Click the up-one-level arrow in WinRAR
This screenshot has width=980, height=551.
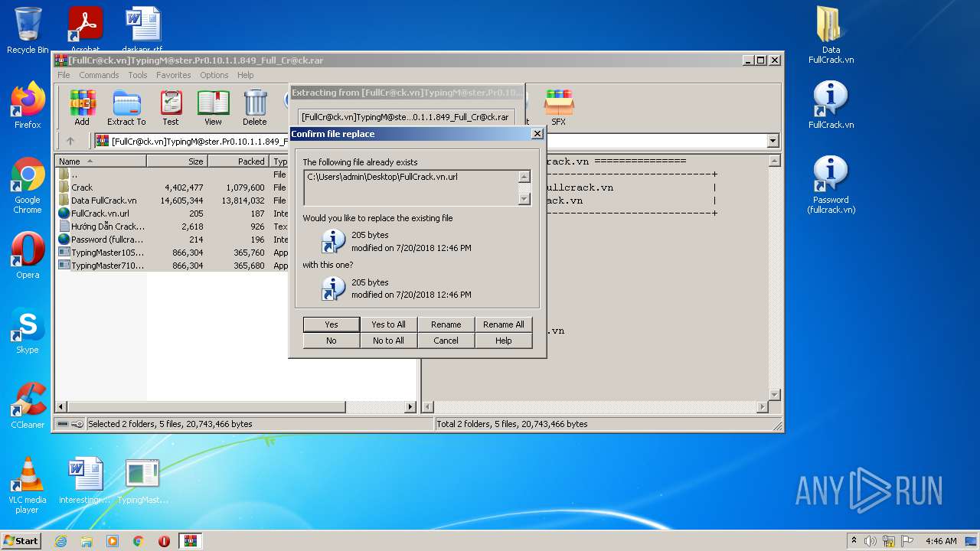coord(70,141)
